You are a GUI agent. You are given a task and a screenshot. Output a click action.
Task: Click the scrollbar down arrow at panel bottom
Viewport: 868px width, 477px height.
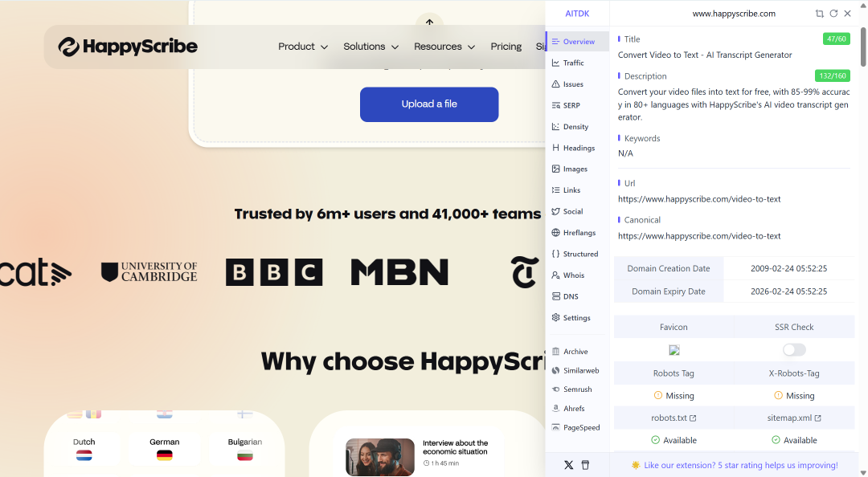point(863,472)
